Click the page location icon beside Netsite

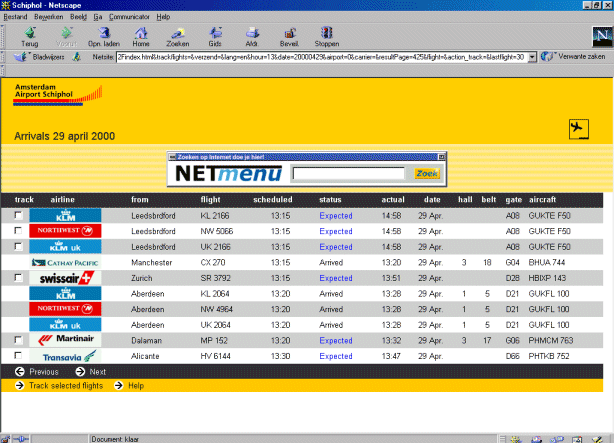tap(77, 57)
